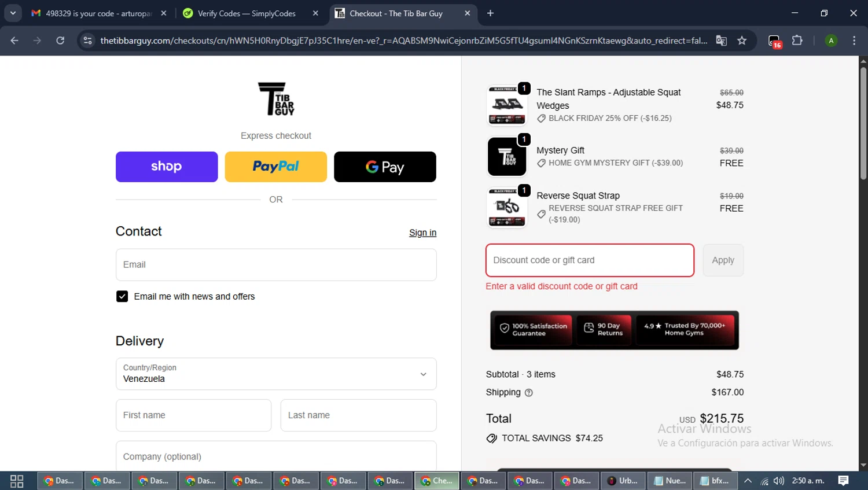868x490 pixels.
Task: Open the tab search dropdown arrow
Action: 13,13
